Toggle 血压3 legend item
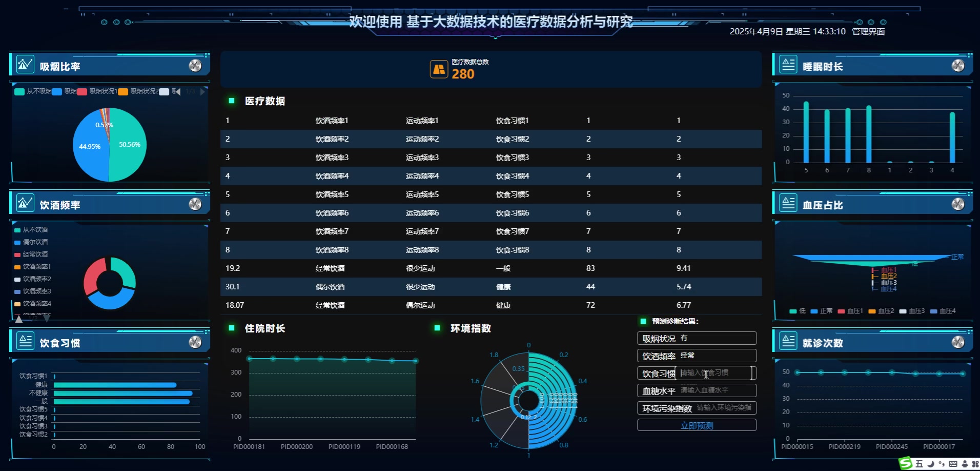Screen dimensions: 980x471 pos(911,311)
